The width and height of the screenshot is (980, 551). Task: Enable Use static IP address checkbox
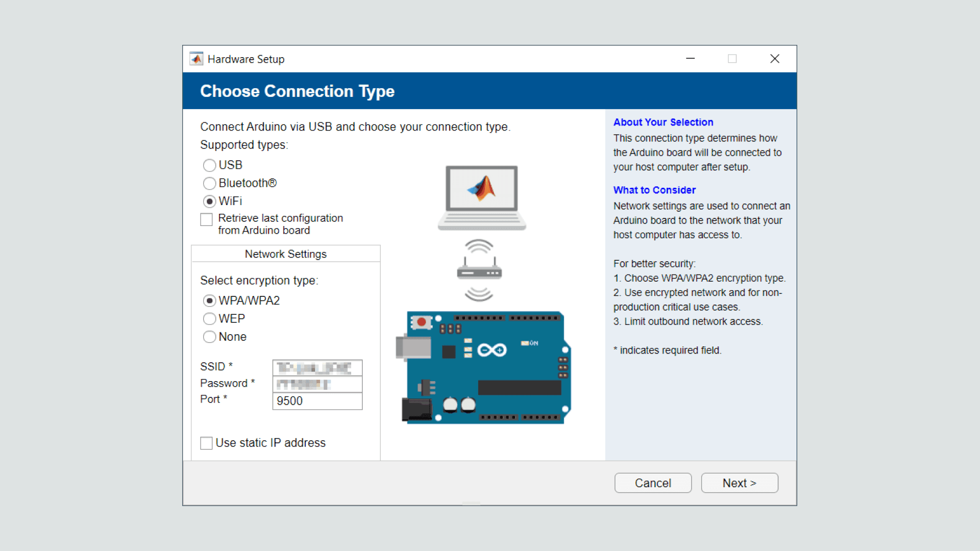206,443
